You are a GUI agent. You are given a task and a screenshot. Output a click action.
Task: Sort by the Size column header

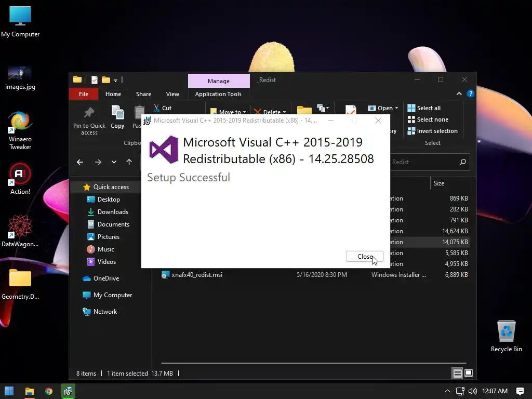[451, 183]
